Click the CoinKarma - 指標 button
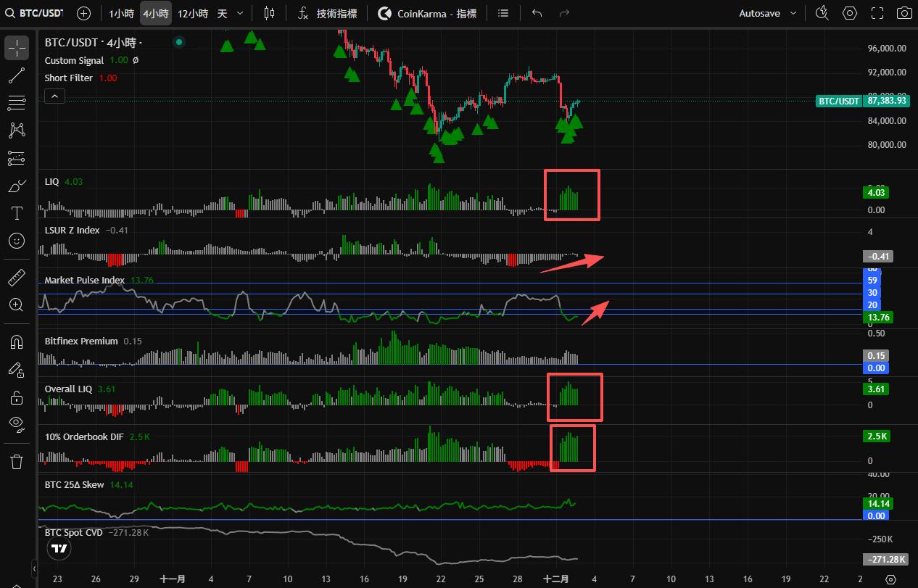 pyautogui.click(x=427, y=13)
